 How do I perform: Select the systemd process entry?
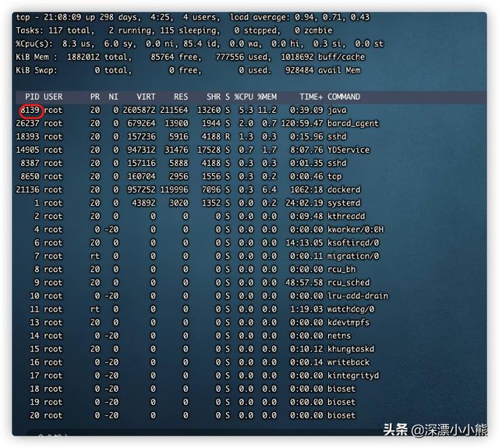tap(344, 203)
